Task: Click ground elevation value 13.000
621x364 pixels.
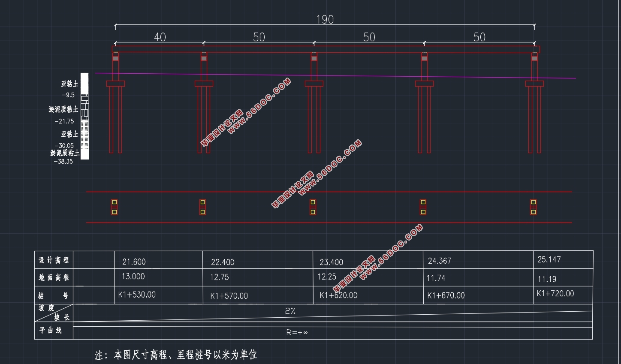Action: (x=133, y=277)
